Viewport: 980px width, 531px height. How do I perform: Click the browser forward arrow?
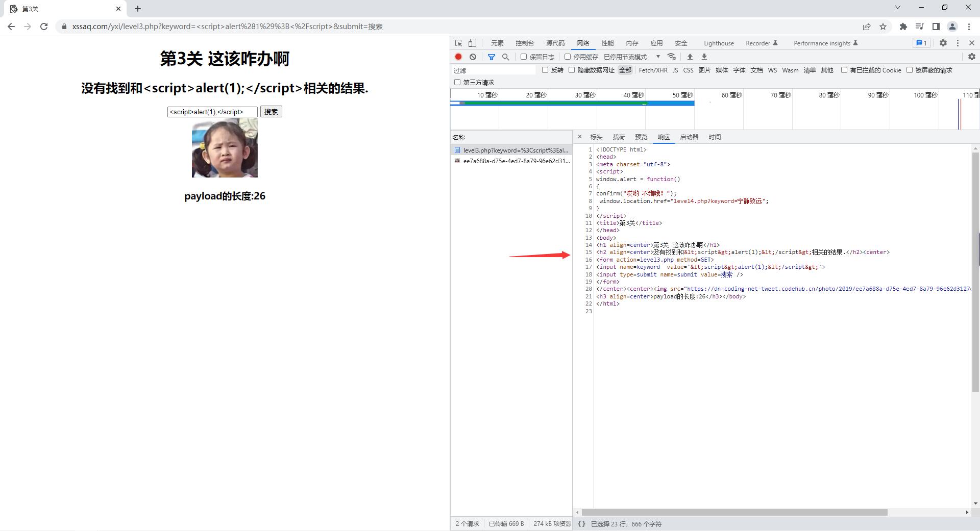pyautogui.click(x=28, y=27)
